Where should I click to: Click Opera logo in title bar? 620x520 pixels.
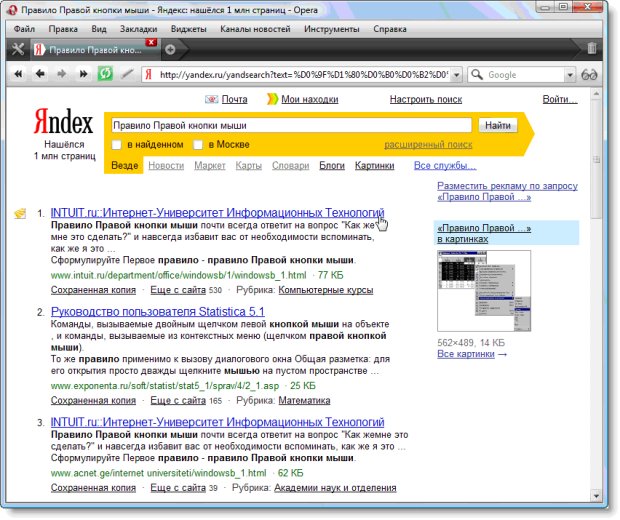[x=12, y=10]
